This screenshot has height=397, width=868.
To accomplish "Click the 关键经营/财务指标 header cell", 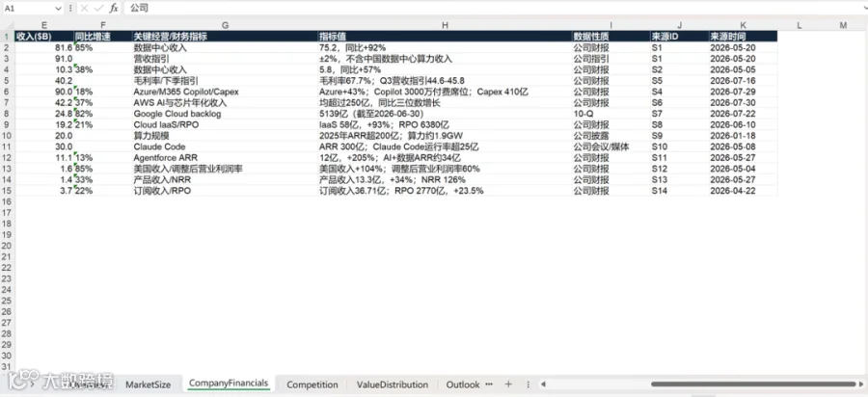I will (225, 37).
